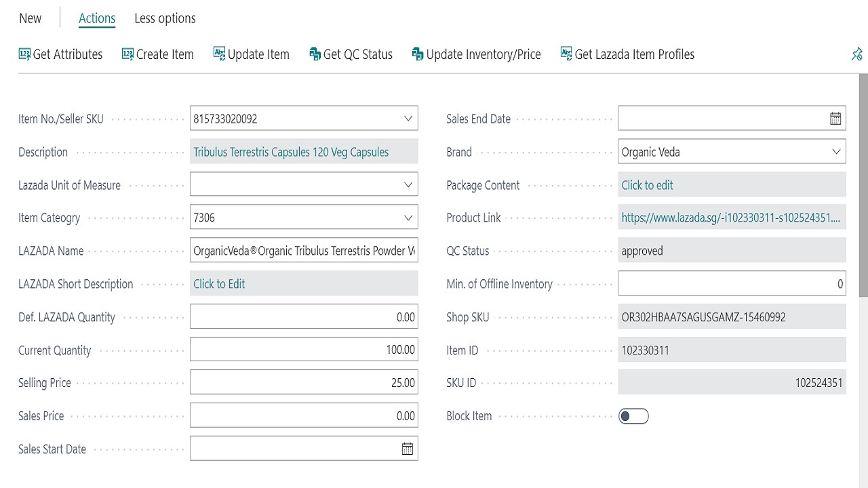Screen dimensions: 868x488
Task: Open the Sales End Date calendar picker
Action: pos(835,119)
